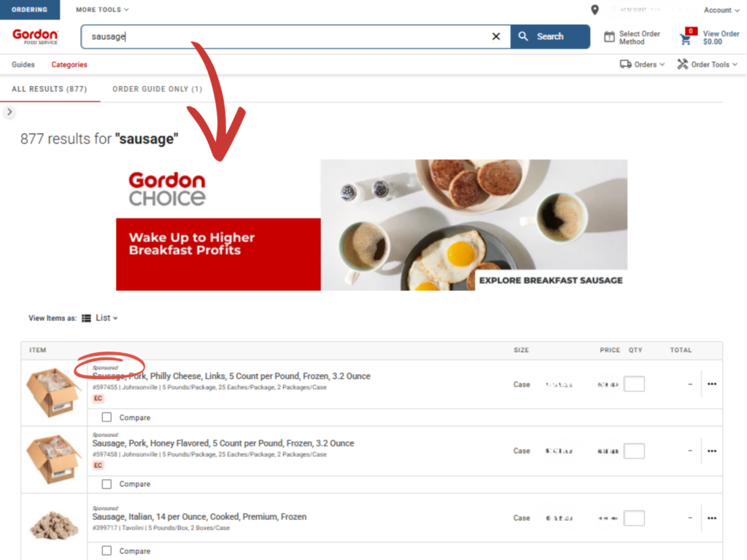
Task: Open more options for Honey Flavored sausage
Action: (711, 451)
